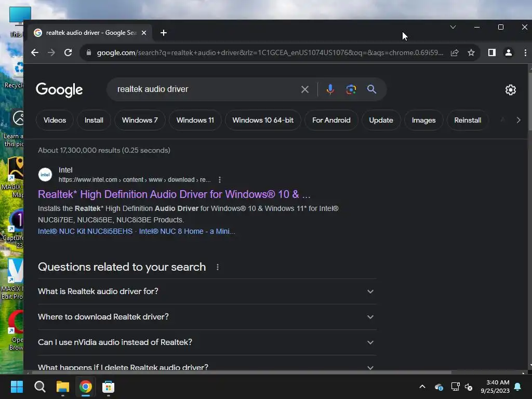The width and height of the screenshot is (532, 399).
Task: Select the For Android filter chip
Action: coord(331,120)
